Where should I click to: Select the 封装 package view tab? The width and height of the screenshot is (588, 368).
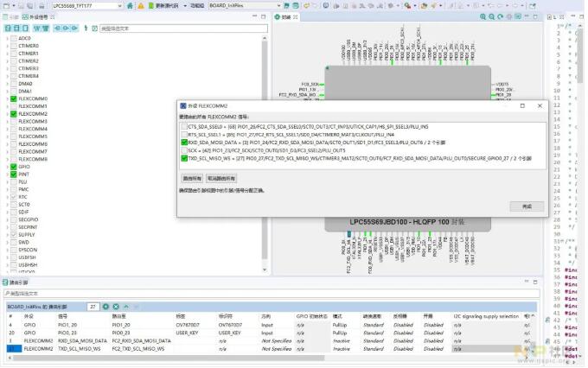tap(310, 16)
